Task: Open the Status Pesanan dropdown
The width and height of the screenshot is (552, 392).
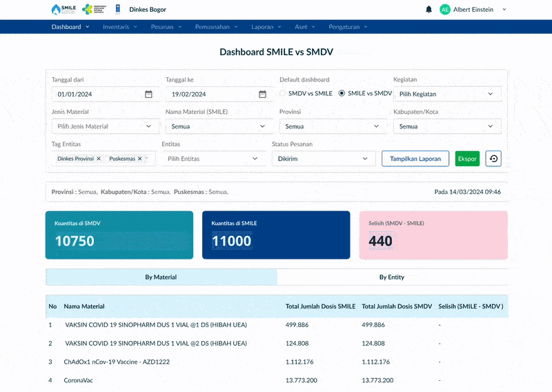Action: click(x=324, y=159)
